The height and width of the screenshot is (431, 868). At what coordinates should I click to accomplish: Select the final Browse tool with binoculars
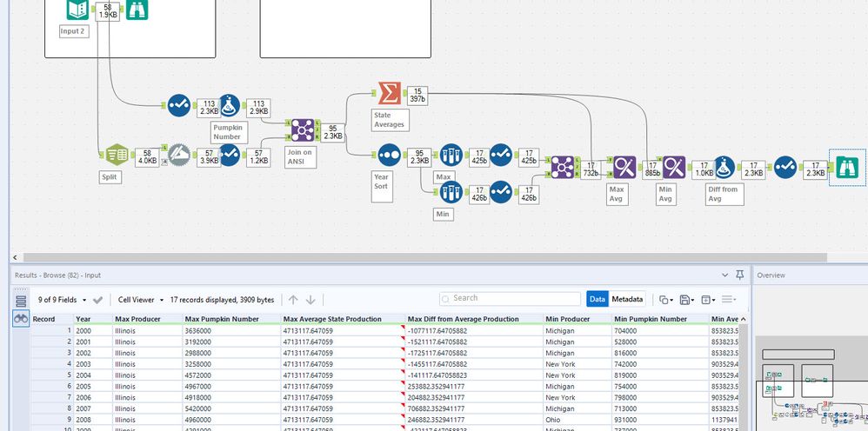point(847,167)
